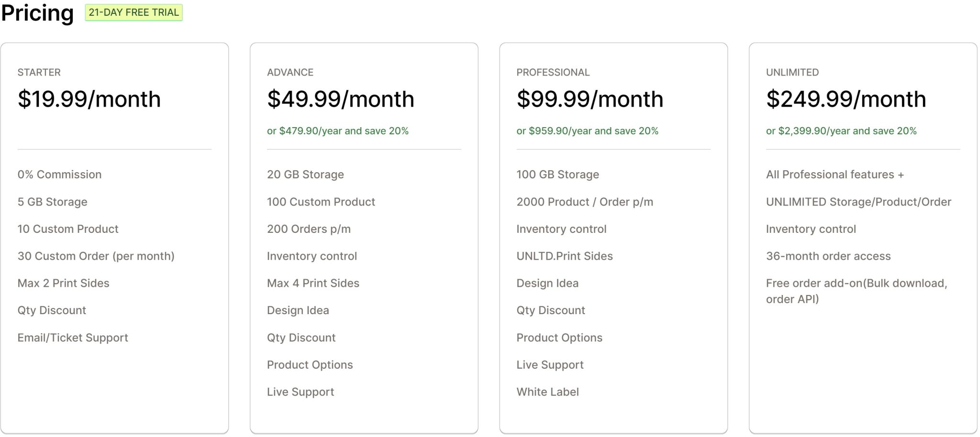Click the 21-DAY FREE TRIAL badge

click(x=134, y=12)
